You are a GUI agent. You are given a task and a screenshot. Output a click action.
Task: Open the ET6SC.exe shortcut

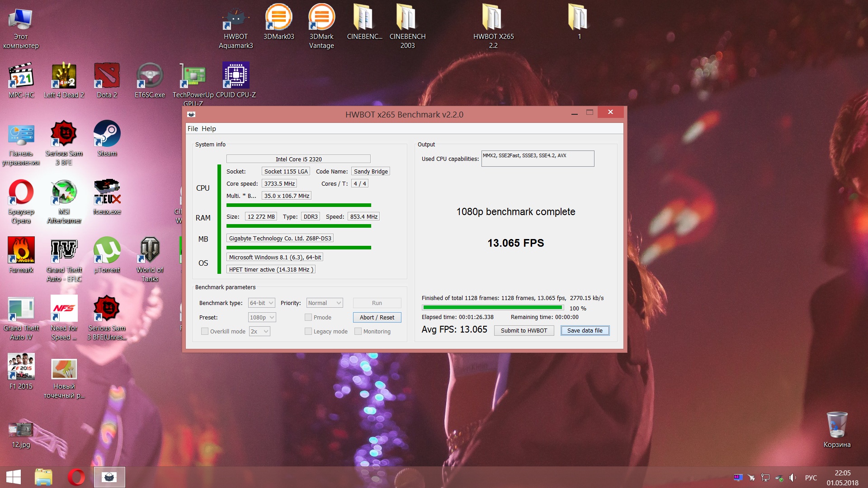(150, 80)
